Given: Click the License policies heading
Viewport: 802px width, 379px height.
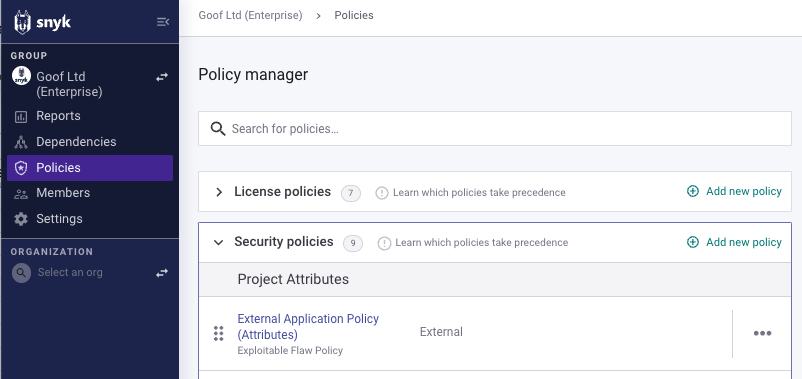Looking at the screenshot, I should pyautogui.click(x=282, y=192).
